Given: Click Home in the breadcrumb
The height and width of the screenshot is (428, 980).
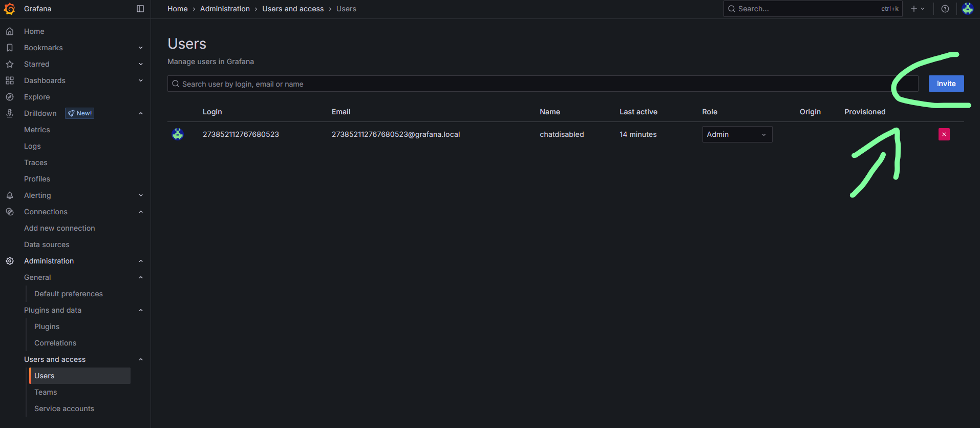Looking at the screenshot, I should (178, 9).
